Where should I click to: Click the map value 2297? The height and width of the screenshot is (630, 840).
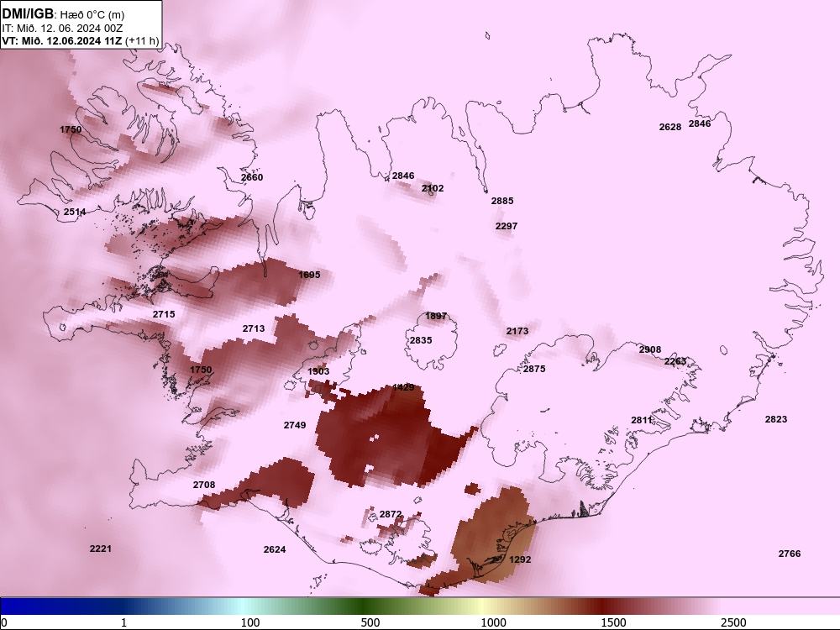507,226
